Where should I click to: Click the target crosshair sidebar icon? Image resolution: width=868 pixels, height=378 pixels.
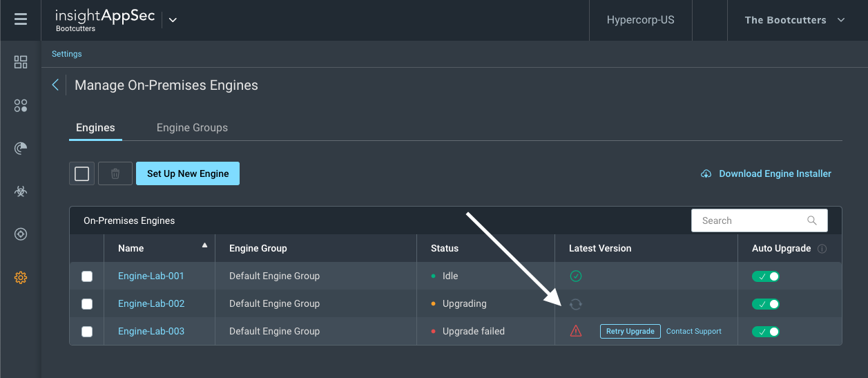pyautogui.click(x=21, y=234)
